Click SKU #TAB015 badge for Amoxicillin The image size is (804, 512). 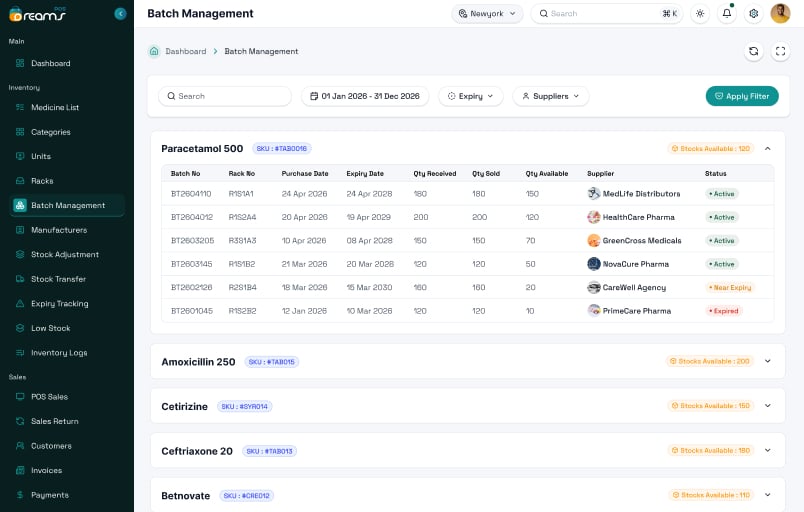pyautogui.click(x=272, y=362)
